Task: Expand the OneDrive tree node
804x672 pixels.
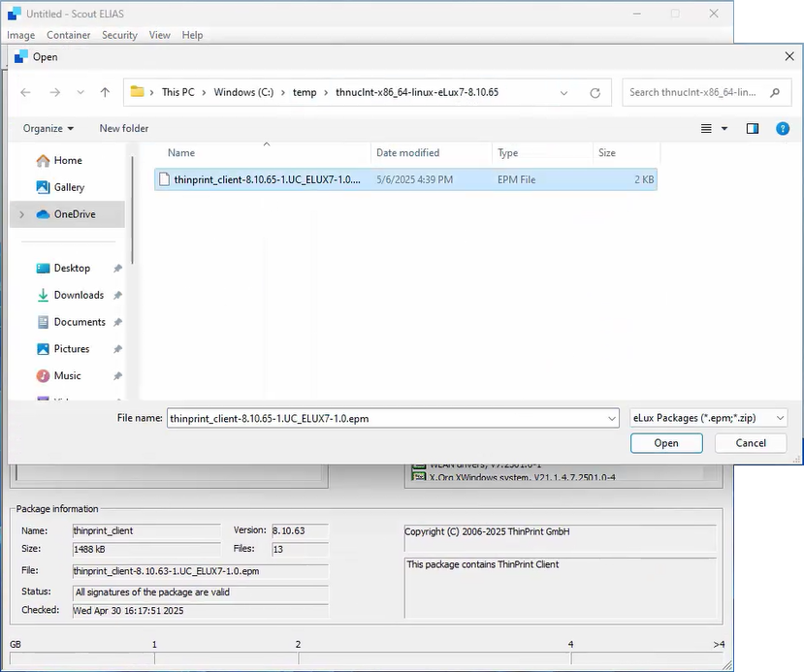Action: pyautogui.click(x=21, y=214)
